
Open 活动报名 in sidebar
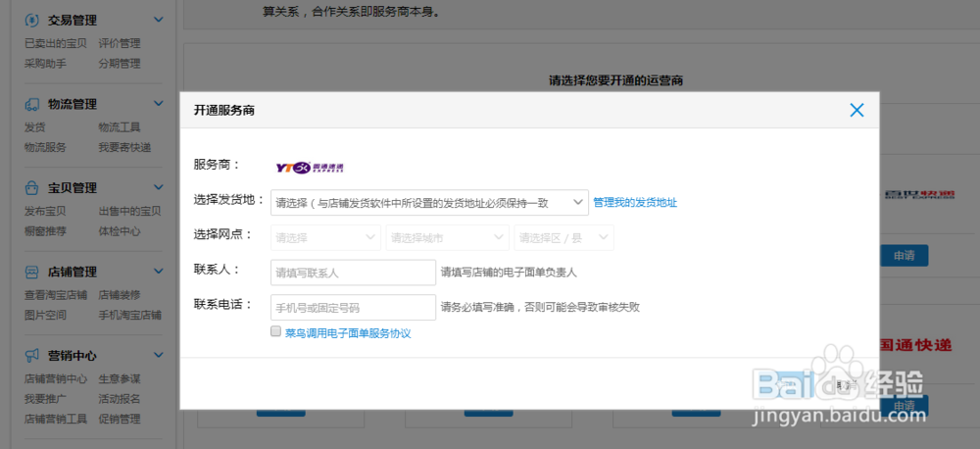[x=120, y=398]
